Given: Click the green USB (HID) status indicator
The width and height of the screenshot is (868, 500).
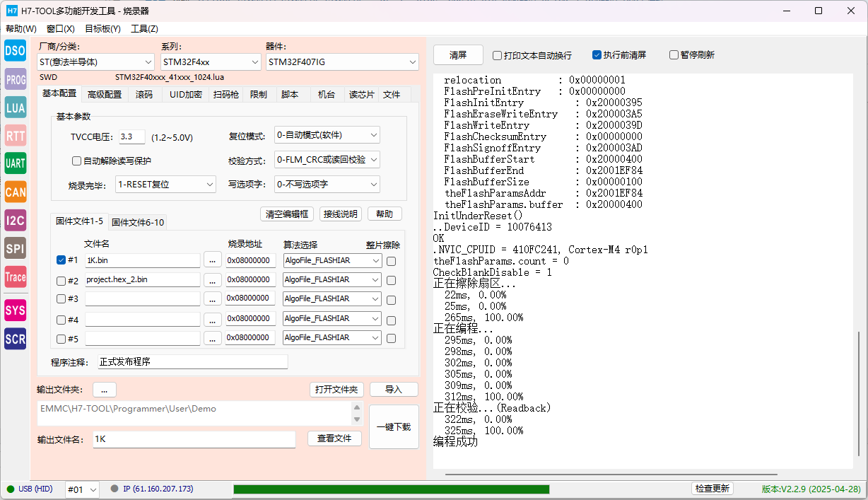Looking at the screenshot, I should (11, 489).
